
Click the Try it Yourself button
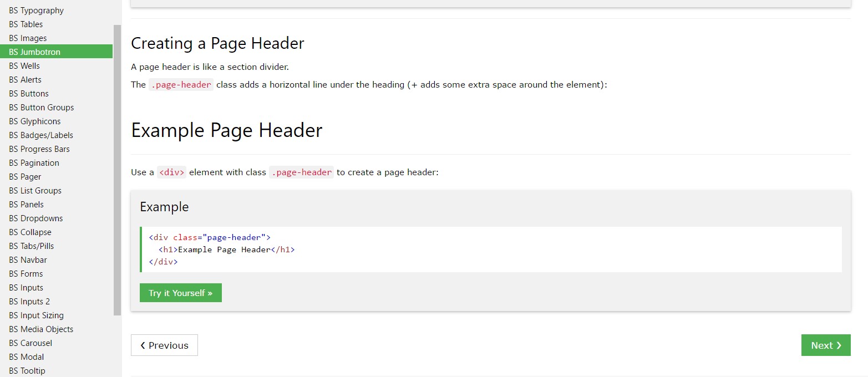(x=181, y=293)
